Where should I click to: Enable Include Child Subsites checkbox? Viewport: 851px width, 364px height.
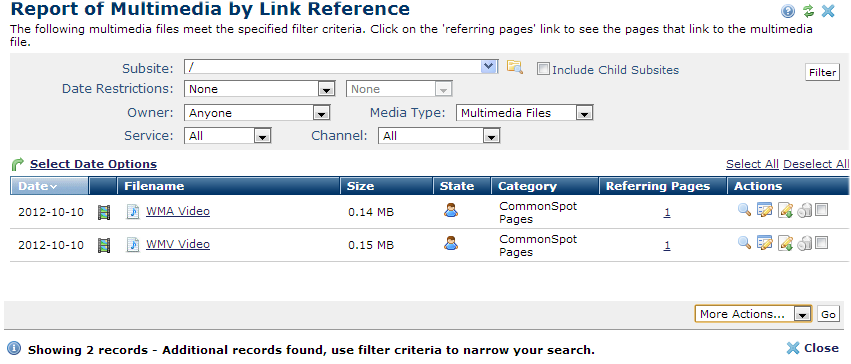(x=543, y=69)
